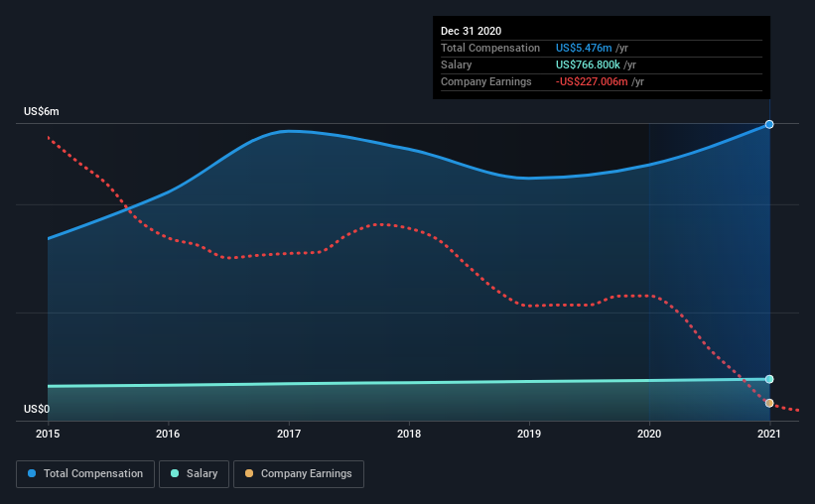Toggle the Company Earnings legend button
The height and width of the screenshot is (504, 815).
click(x=299, y=474)
